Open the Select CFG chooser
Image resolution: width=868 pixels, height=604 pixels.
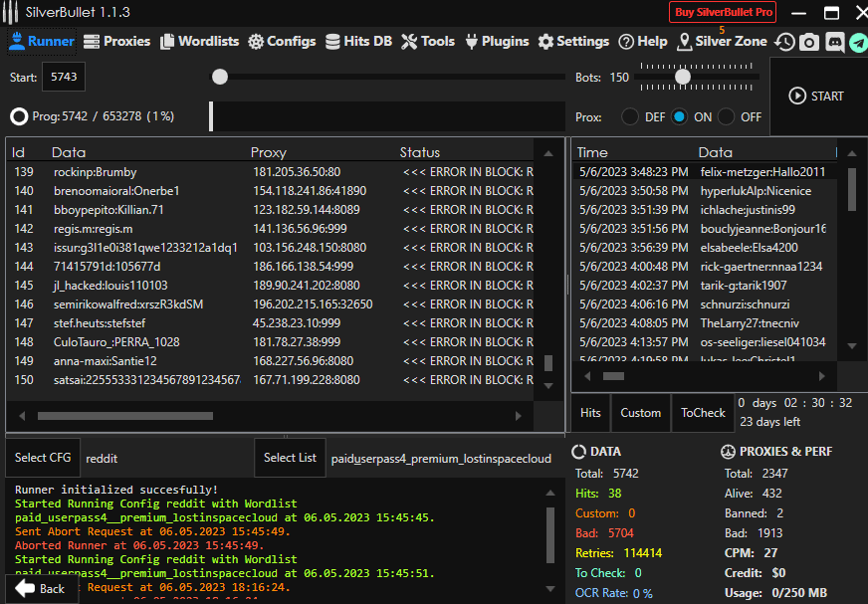[44, 458]
